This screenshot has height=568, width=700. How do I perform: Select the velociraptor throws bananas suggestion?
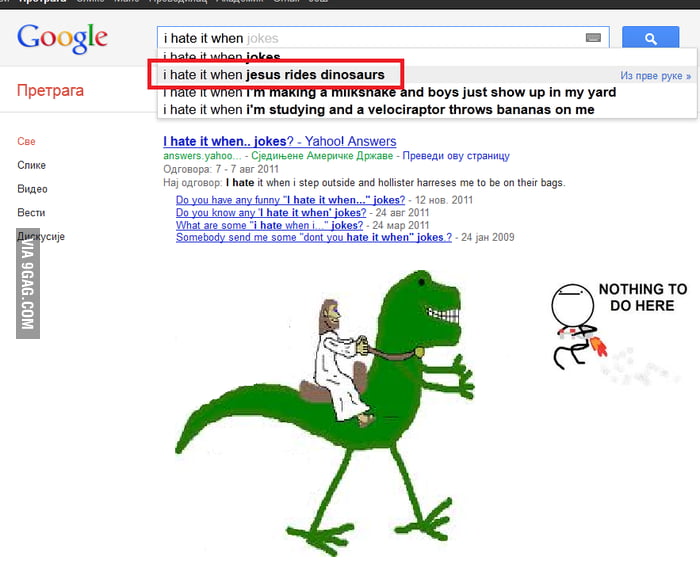pyautogui.click(x=379, y=109)
